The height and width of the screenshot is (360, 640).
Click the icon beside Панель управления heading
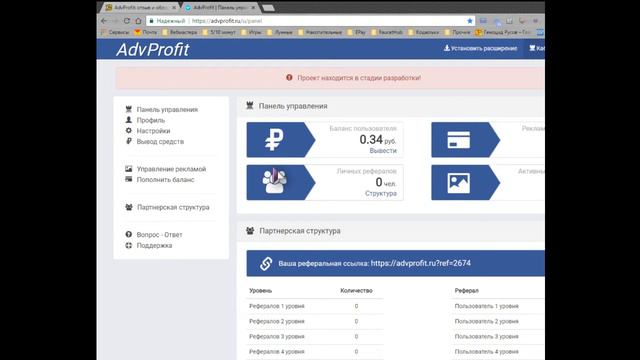click(250, 106)
